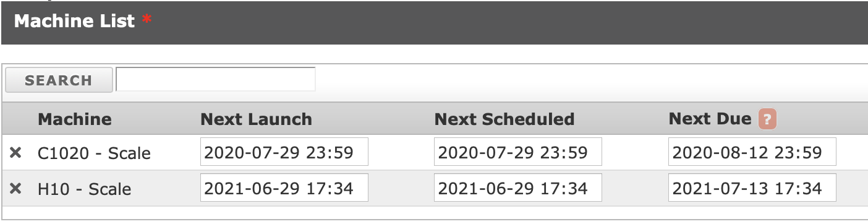868x224 pixels.
Task: Click the empty footer row below H10
Action: (434, 213)
